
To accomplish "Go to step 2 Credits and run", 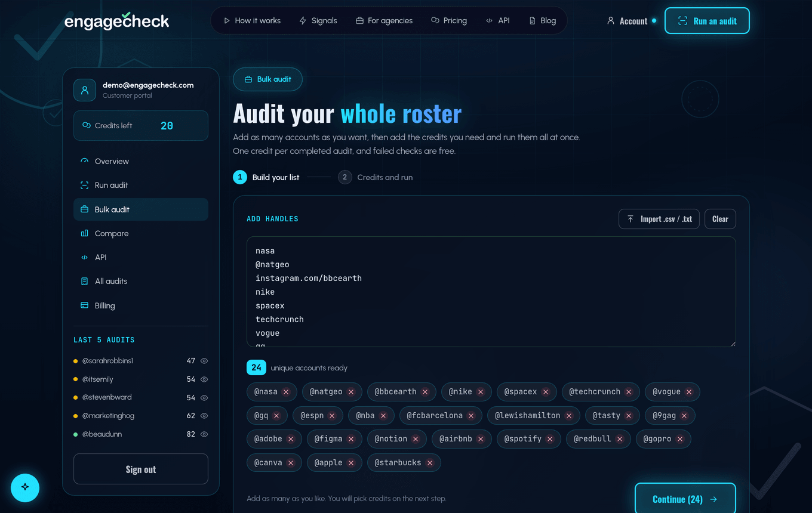I will (375, 177).
